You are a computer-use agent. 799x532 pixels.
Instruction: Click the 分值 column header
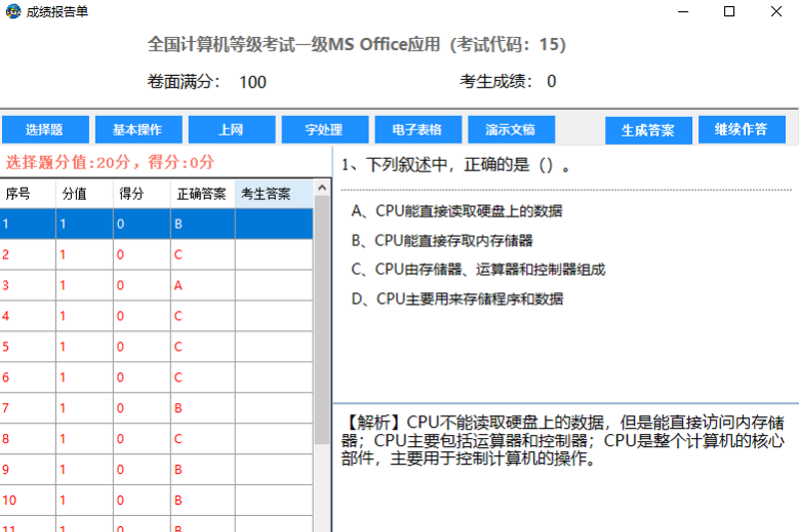[x=84, y=194]
